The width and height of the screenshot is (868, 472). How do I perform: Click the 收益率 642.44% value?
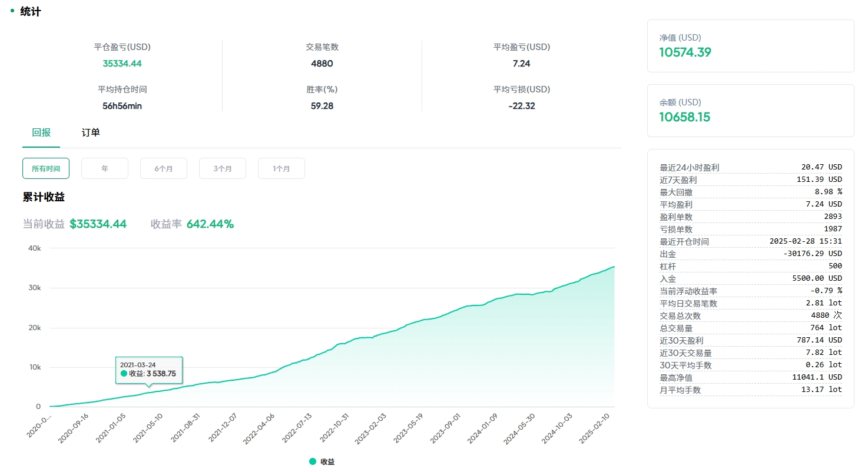pos(210,224)
